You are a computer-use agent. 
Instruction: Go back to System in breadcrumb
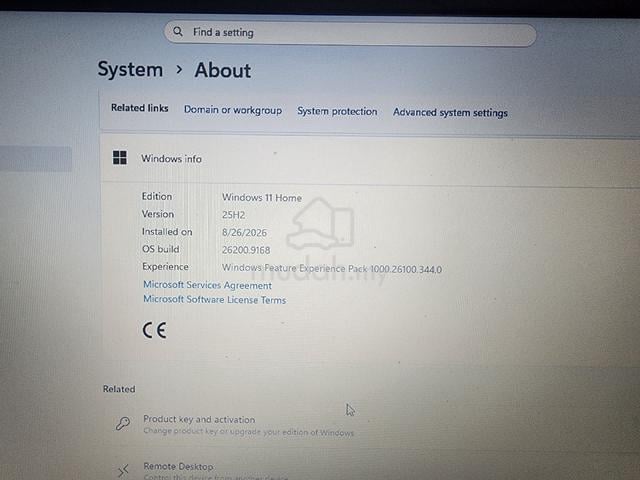(130, 69)
